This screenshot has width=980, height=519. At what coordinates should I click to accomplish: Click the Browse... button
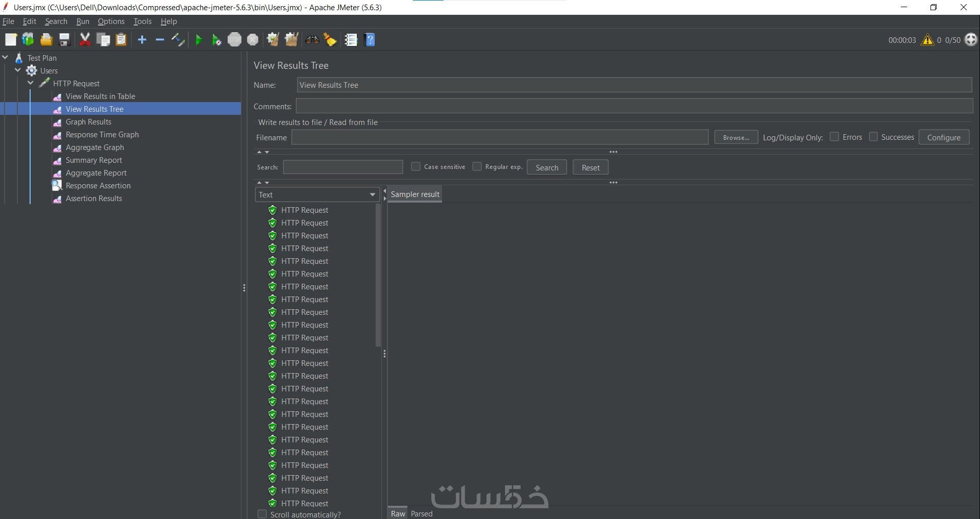tap(736, 137)
